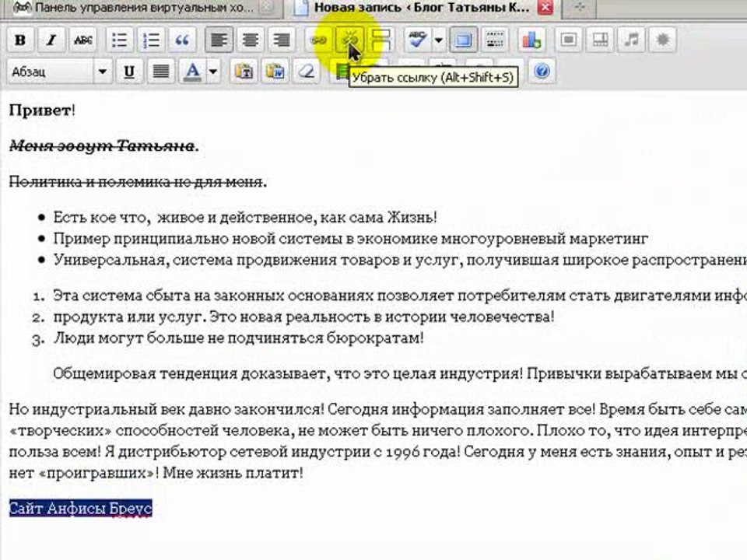Open the text color picker dropdown arrow
Viewport: 747px width, 560px height.
[x=213, y=72]
